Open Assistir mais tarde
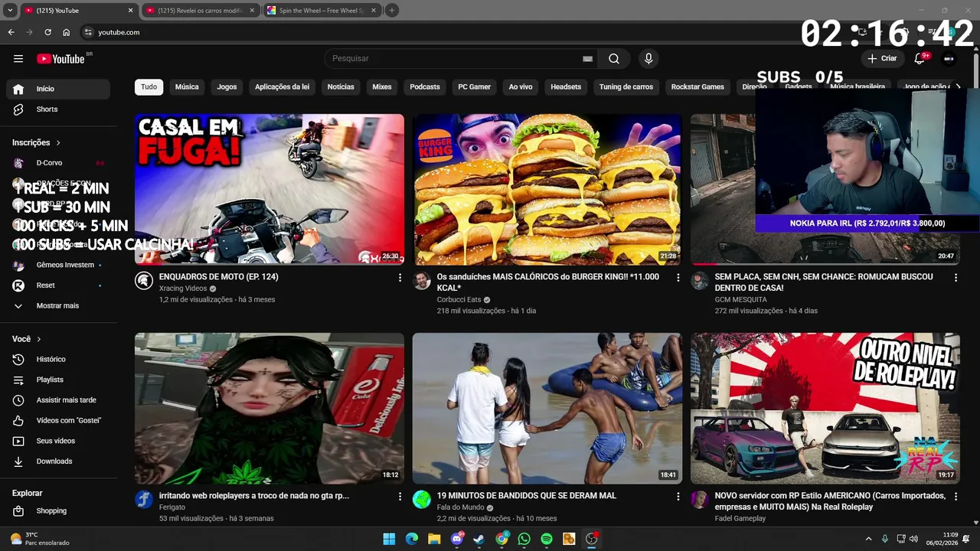Screen dimensions: 980x551 point(58,400)
